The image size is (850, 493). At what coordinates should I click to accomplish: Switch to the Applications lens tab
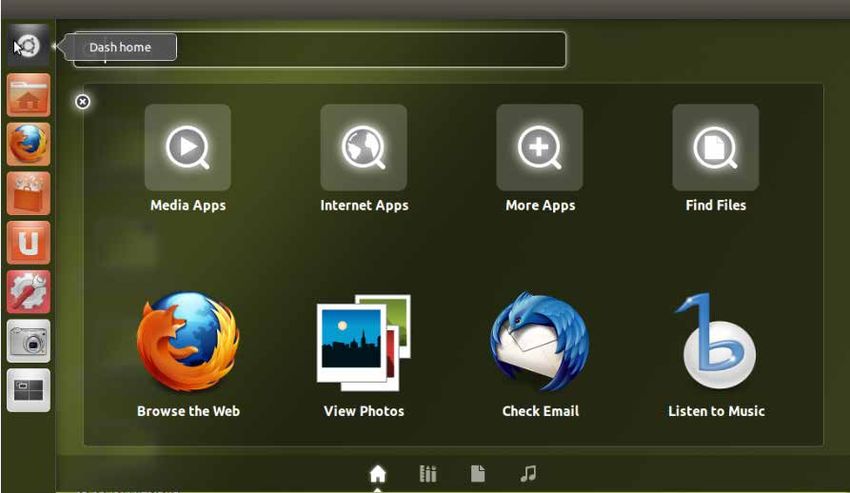click(428, 473)
